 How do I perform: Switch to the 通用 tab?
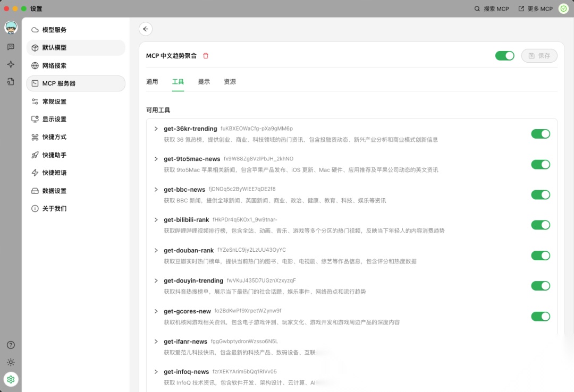152,82
